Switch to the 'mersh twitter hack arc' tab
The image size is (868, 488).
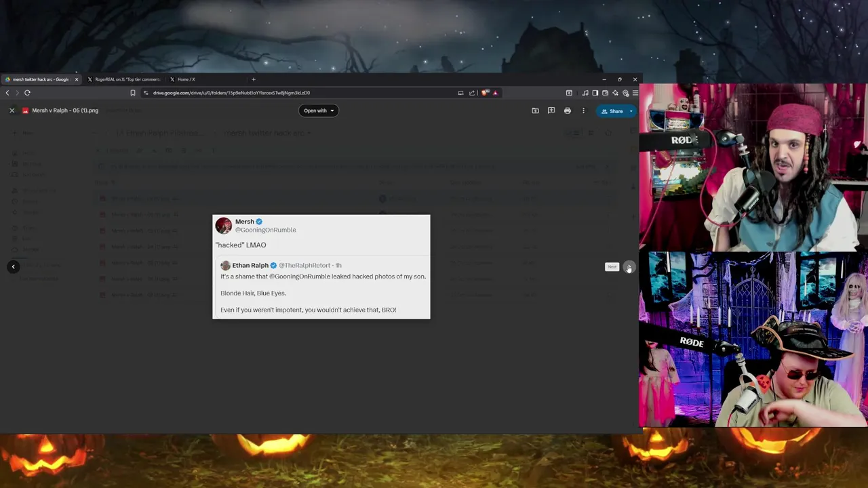click(41, 79)
